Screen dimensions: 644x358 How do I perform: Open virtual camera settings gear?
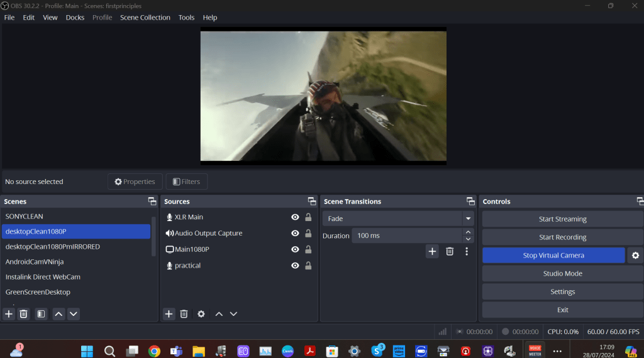(x=635, y=256)
